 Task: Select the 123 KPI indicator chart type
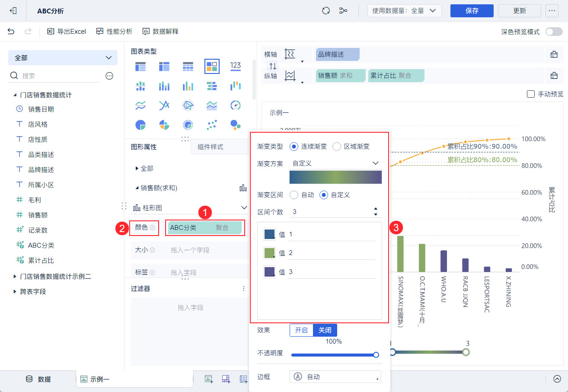(x=236, y=66)
